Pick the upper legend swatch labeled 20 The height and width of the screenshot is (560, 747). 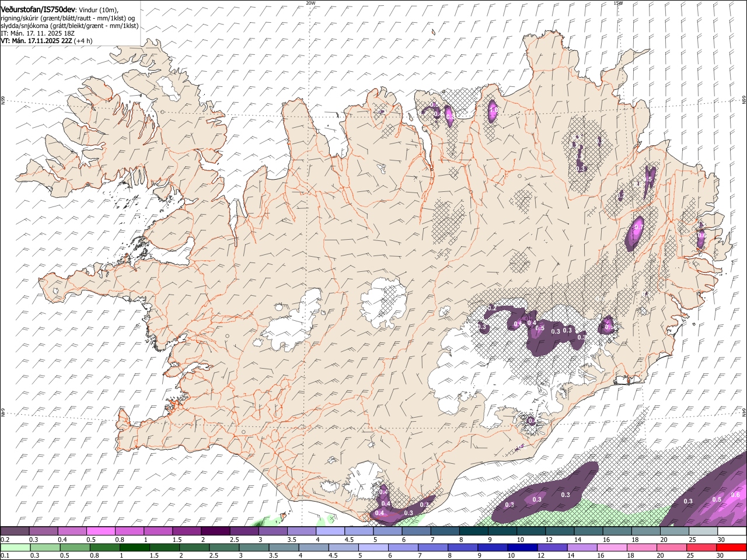click(675, 531)
